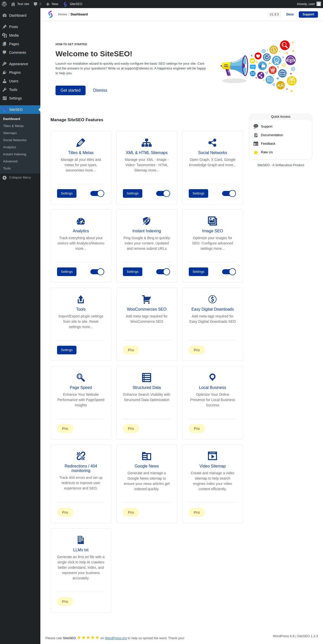Click the Rate Us star icon
Image resolution: width=323 pixels, height=644 pixels.
coord(256,152)
